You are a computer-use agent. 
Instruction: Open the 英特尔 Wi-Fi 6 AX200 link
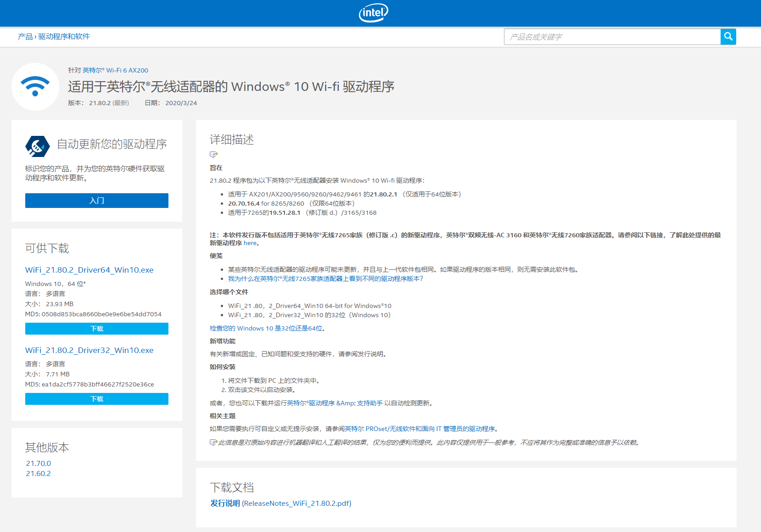[115, 70]
